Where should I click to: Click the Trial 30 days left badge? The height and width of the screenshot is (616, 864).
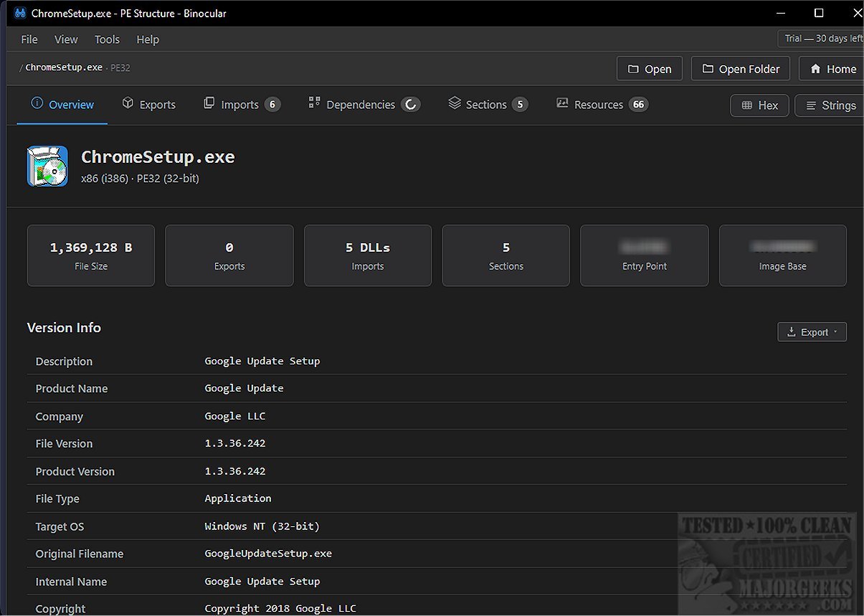pos(822,39)
